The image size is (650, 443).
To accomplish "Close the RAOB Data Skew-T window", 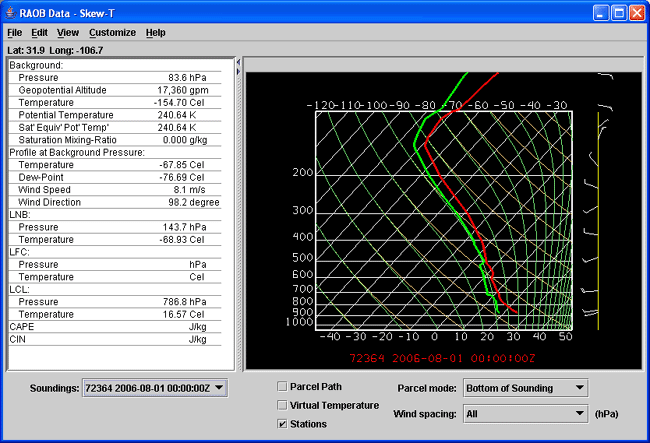I will (637, 13).
